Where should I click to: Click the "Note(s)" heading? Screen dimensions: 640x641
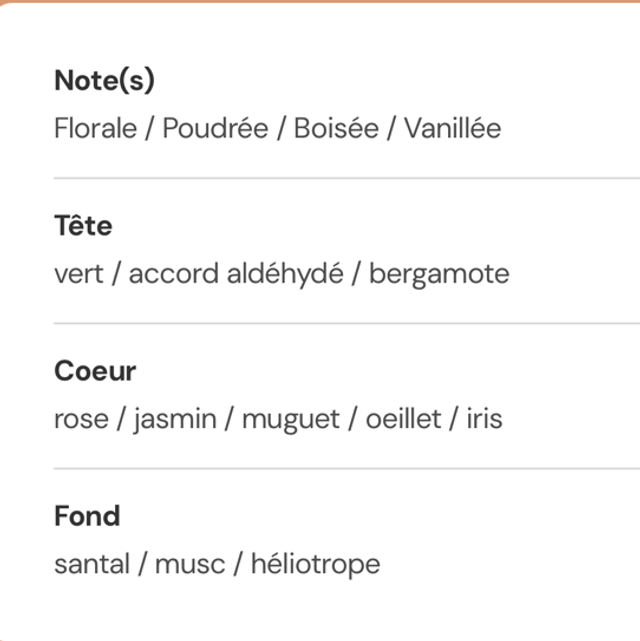click(x=104, y=81)
